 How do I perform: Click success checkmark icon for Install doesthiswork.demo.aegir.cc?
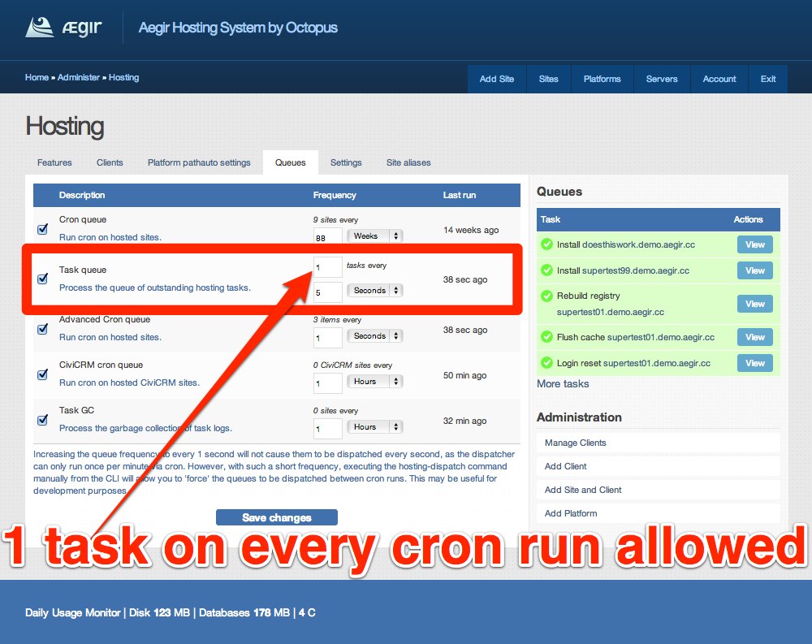point(546,244)
